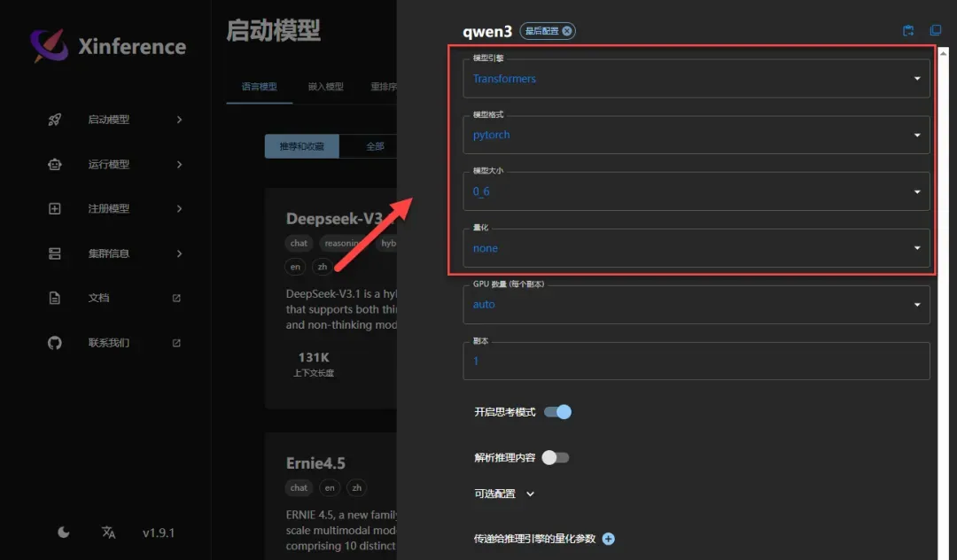Open the 模型大小 0_6 dropdown

click(x=696, y=191)
